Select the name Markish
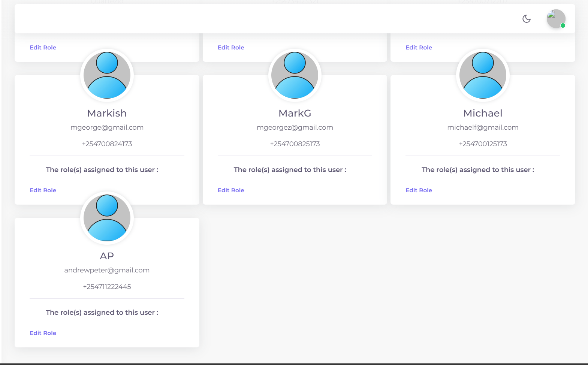 point(107,113)
